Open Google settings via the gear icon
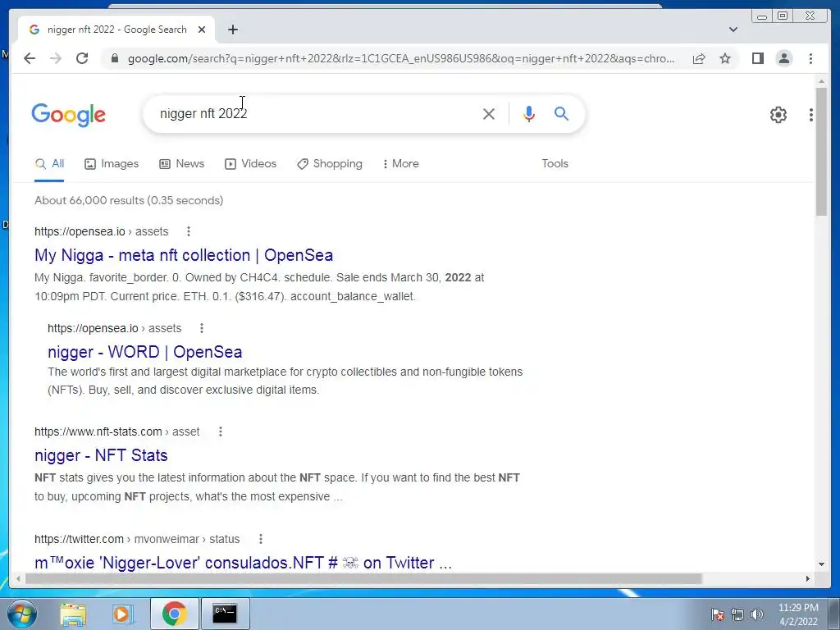840x630 pixels. point(778,115)
